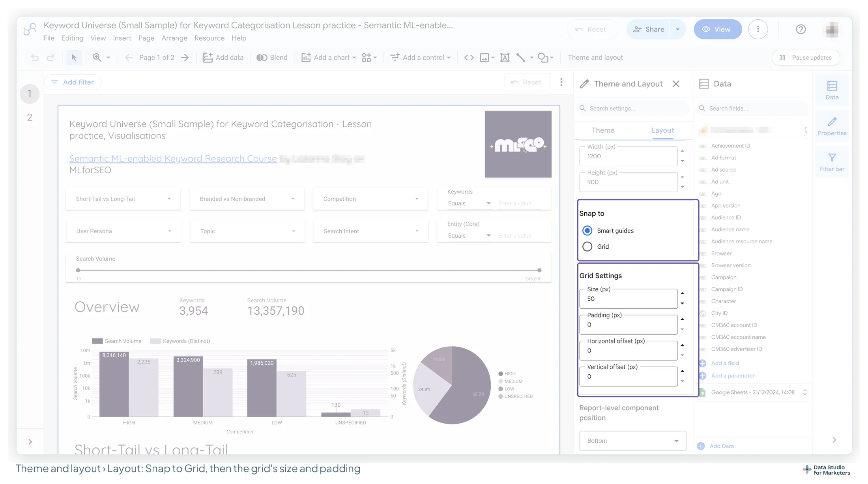Click the View button
This screenshot has height=484, width=868.
tap(718, 29)
